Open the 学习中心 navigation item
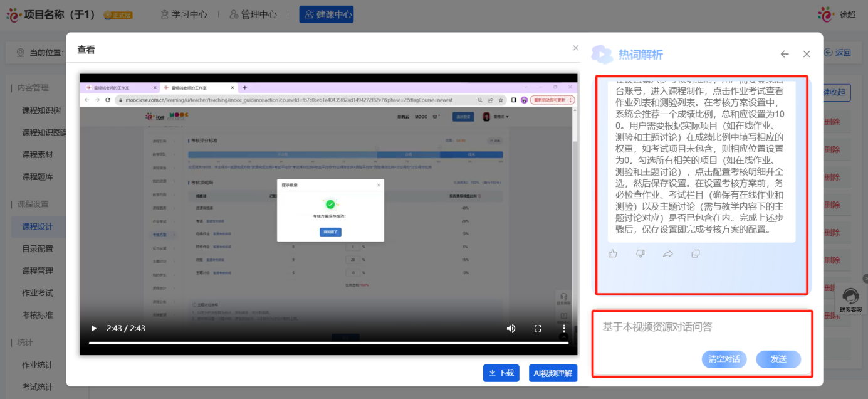The width and height of the screenshot is (868, 399). click(184, 13)
